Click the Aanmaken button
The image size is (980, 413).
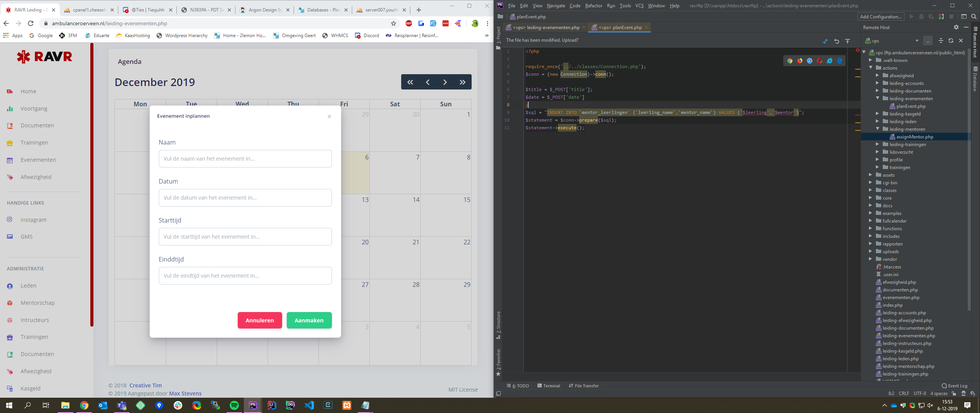tap(309, 320)
